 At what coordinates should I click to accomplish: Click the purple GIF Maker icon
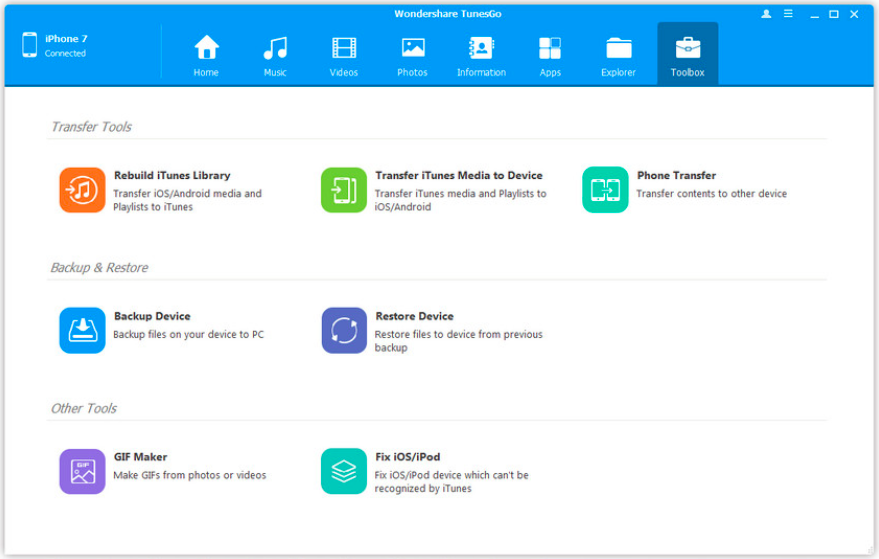coord(82,472)
